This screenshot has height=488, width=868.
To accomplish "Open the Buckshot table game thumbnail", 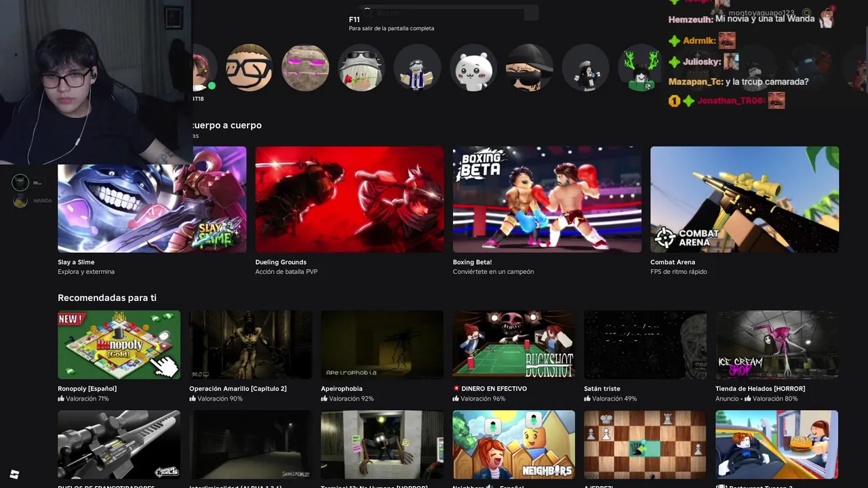I will (x=513, y=344).
